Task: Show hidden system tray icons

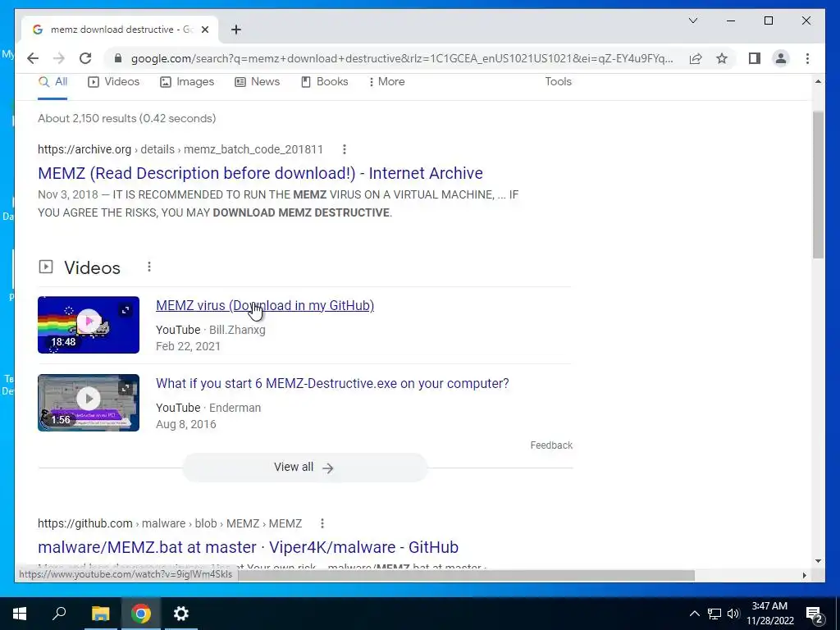Action: tap(694, 614)
